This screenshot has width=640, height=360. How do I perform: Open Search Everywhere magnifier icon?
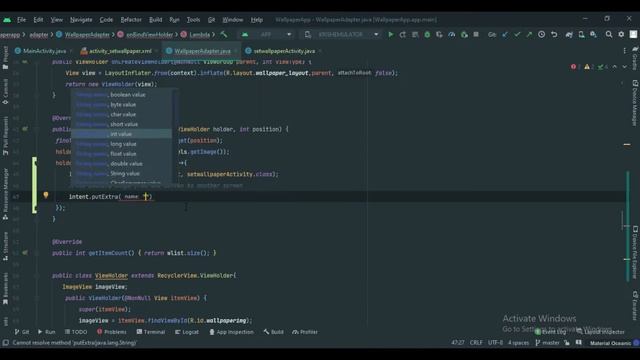pyautogui.click(x=609, y=35)
